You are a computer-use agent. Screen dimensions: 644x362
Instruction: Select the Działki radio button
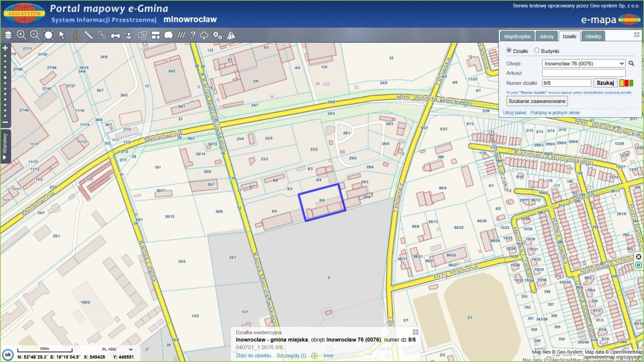[509, 50]
